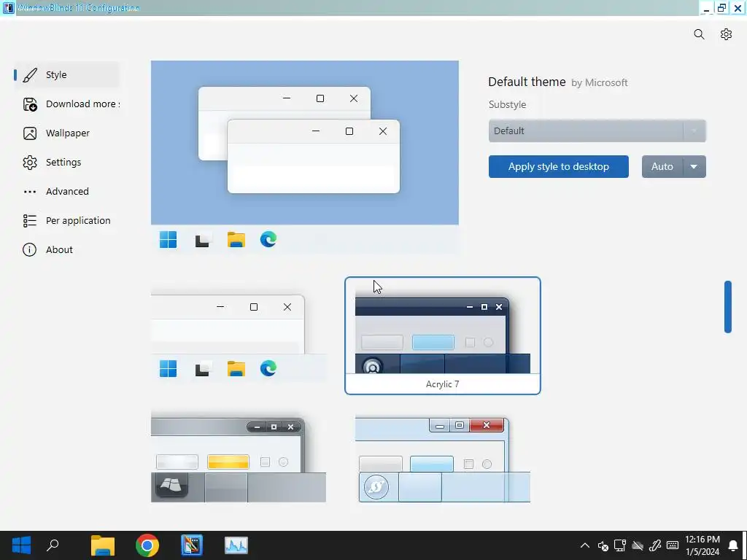Show hidden system tray icons
The width and height of the screenshot is (747, 560).
click(585, 545)
